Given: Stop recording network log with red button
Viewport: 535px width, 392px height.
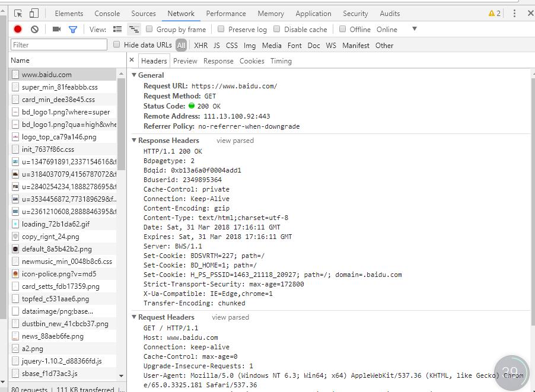Looking at the screenshot, I should pyautogui.click(x=18, y=29).
